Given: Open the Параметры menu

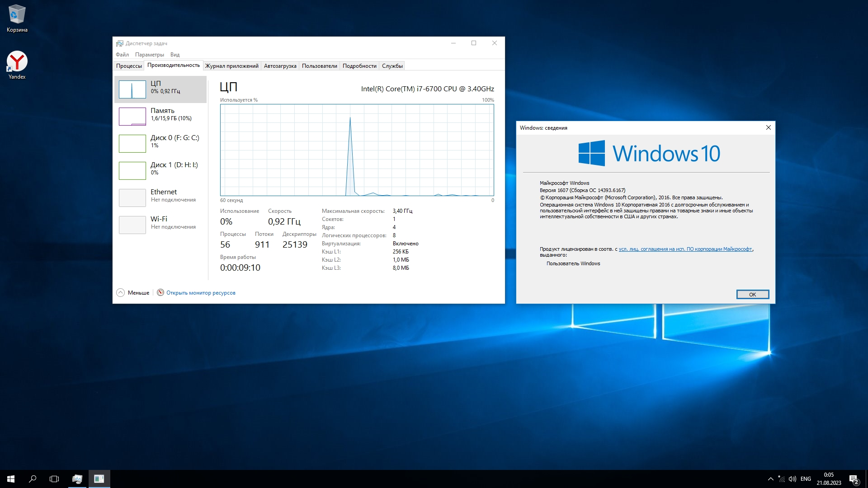Looking at the screenshot, I should [x=149, y=55].
